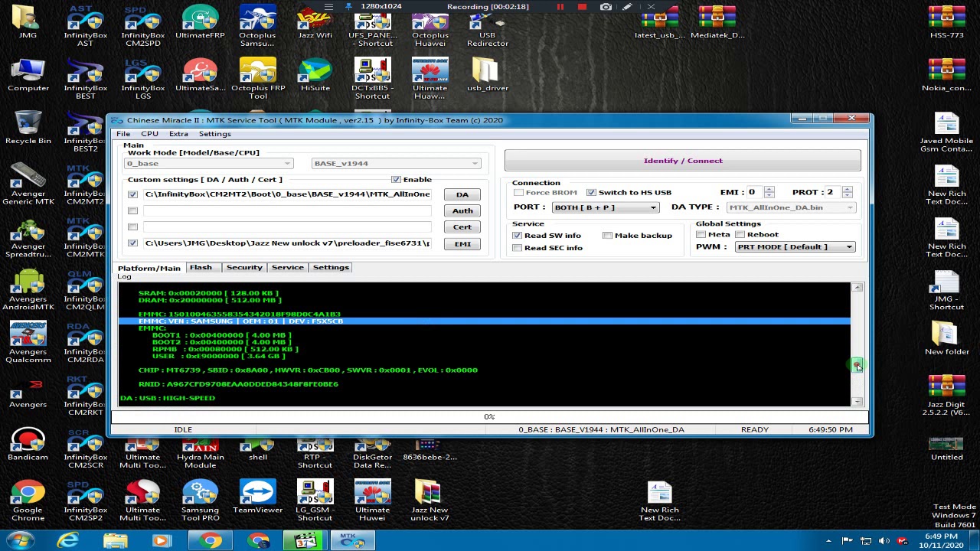Open the Extra menu
The height and width of the screenshot is (551, 980).
click(x=178, y=134)
